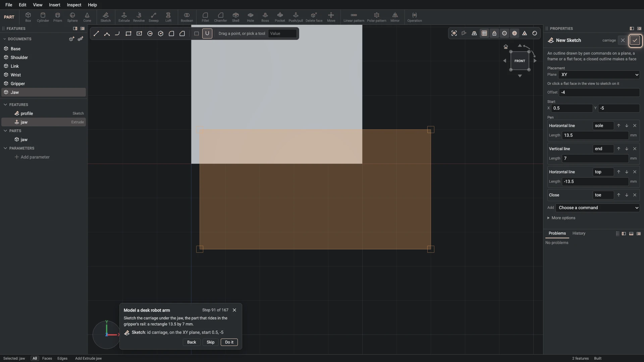This screenshot has height=362, width=644.
Task: Move the sole line command down
Action: [x=627, y=126]
